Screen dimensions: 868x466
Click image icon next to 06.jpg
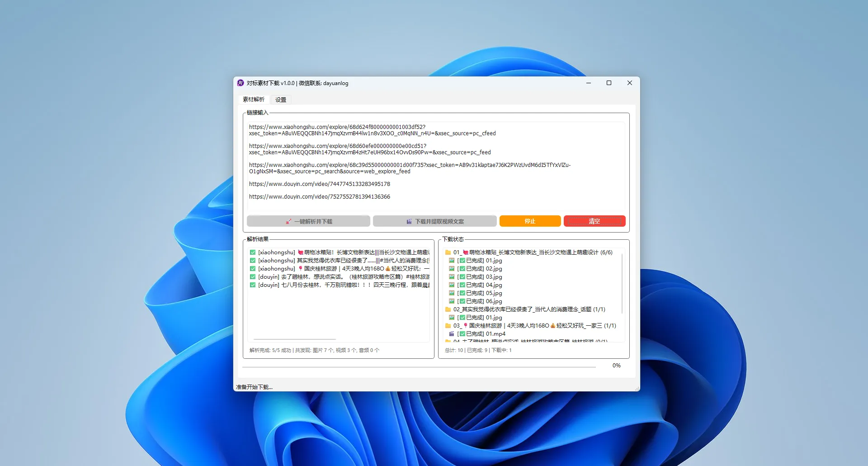(x=452, y=301)
